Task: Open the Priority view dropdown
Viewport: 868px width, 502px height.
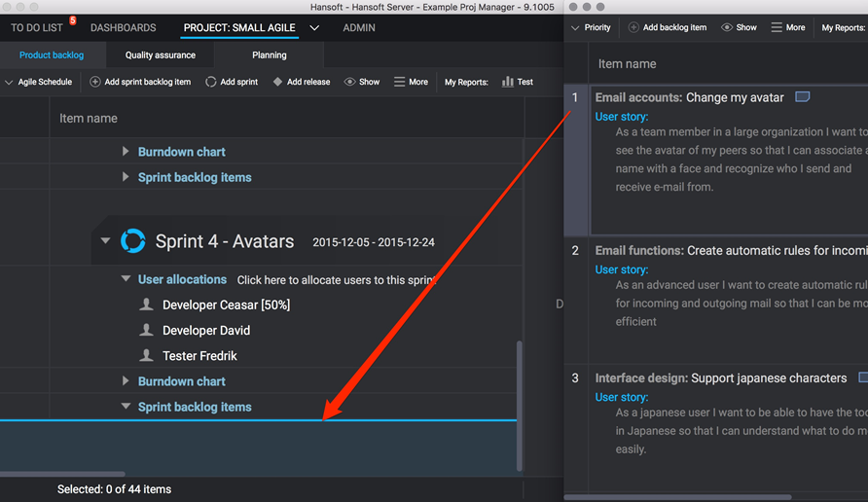Action: click(x=590, y=27)
